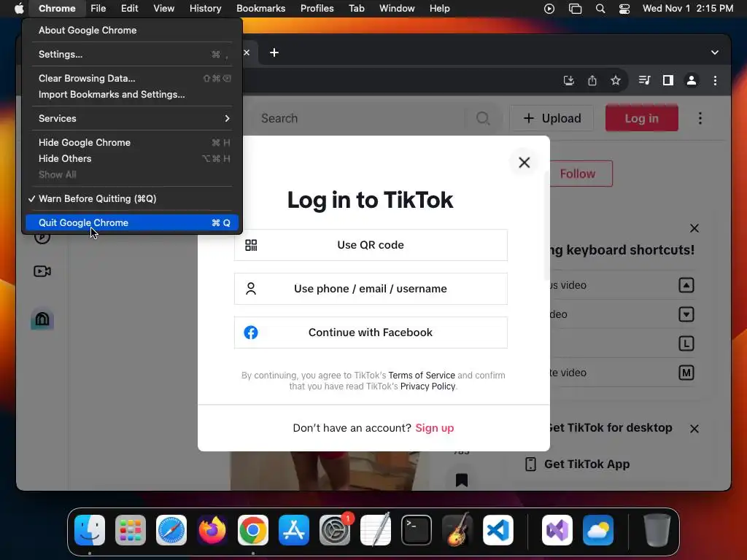Image resolution: width=747 pixels, height=560 pixels.
Task: Bookmark this tab with the star icon
Action: coord(616,80)
